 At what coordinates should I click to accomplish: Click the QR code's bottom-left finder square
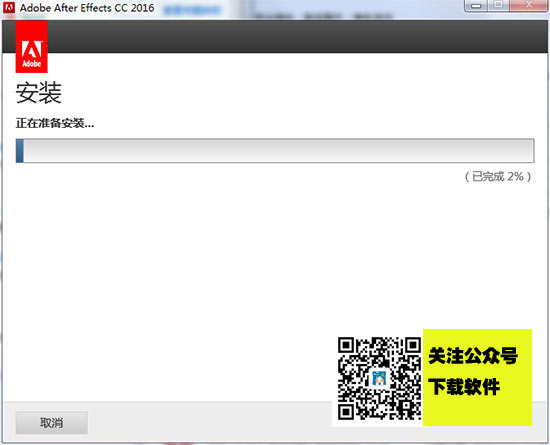pyautogui.click(x=346, y=412)
